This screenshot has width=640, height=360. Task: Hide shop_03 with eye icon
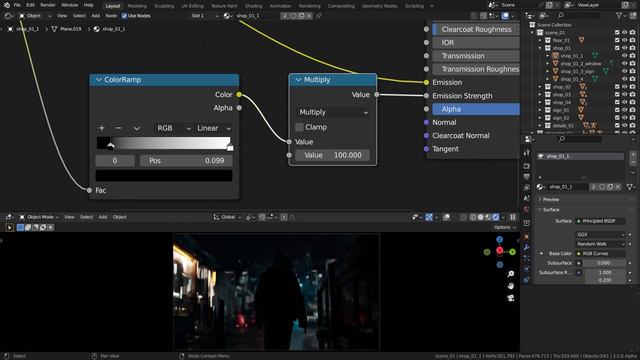tap(624, 95)
